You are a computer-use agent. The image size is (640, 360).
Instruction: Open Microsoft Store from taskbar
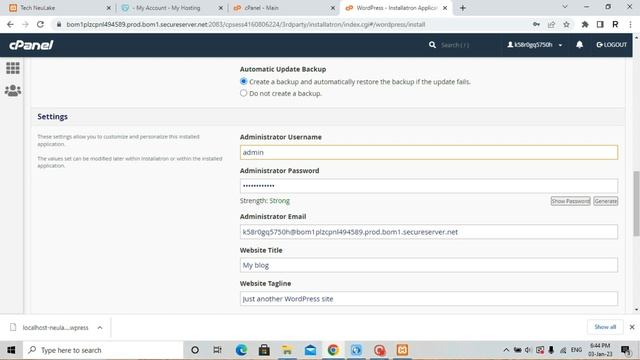264,350
